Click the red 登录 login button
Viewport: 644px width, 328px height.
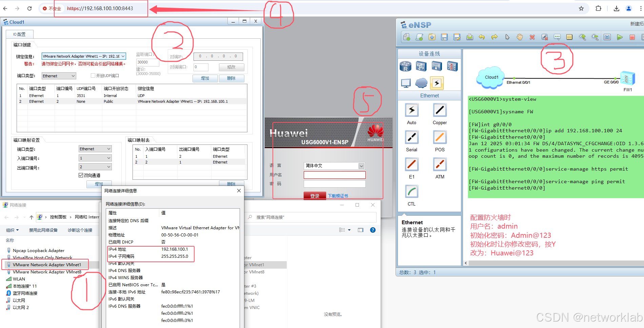315,196
